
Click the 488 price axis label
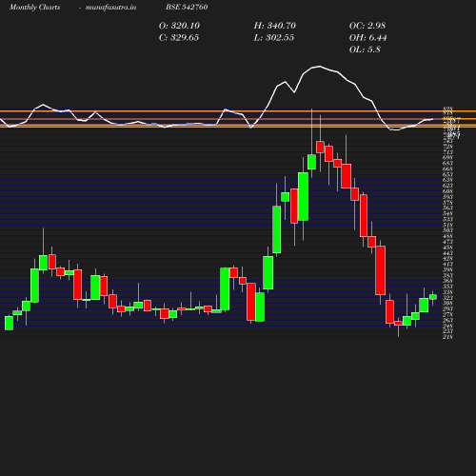(x=447, y=236)
